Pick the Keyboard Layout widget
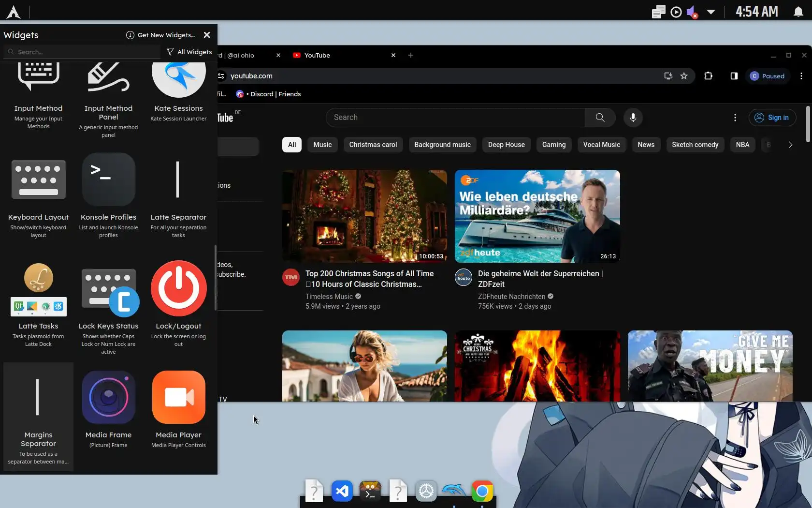Image resolution: width=812 pixels, height=508 pixels. click(x=38, y=198)
